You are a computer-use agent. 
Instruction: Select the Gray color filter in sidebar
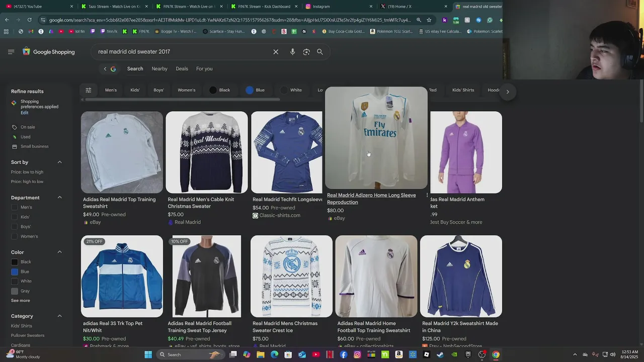coord(15,291)
